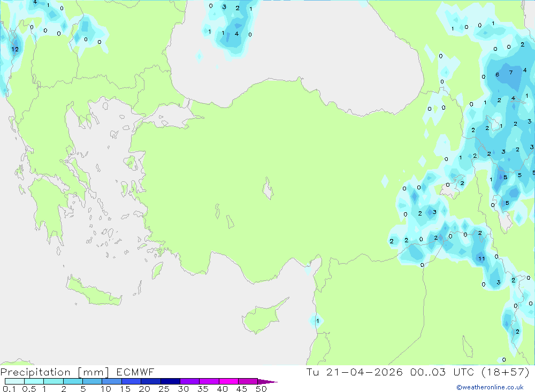
Task: Click the legend label "45"
Action: coord(242,389)
